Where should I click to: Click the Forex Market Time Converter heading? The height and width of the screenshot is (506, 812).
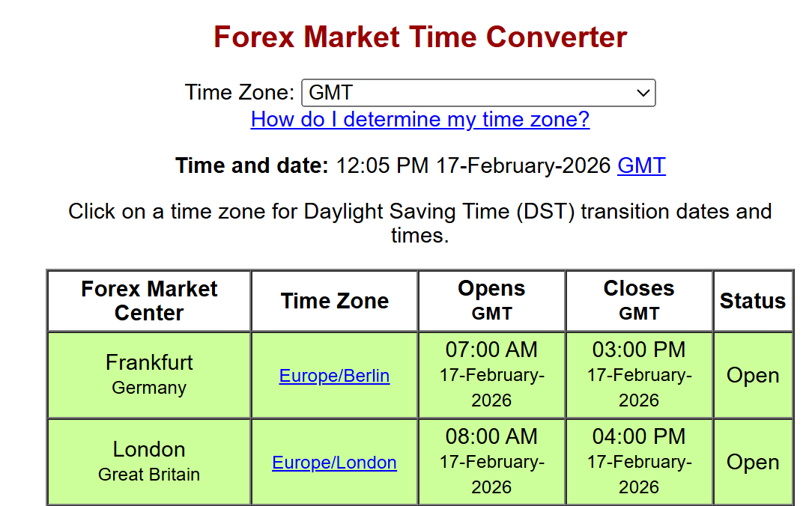pyautogui.click(x=420, y=37)
